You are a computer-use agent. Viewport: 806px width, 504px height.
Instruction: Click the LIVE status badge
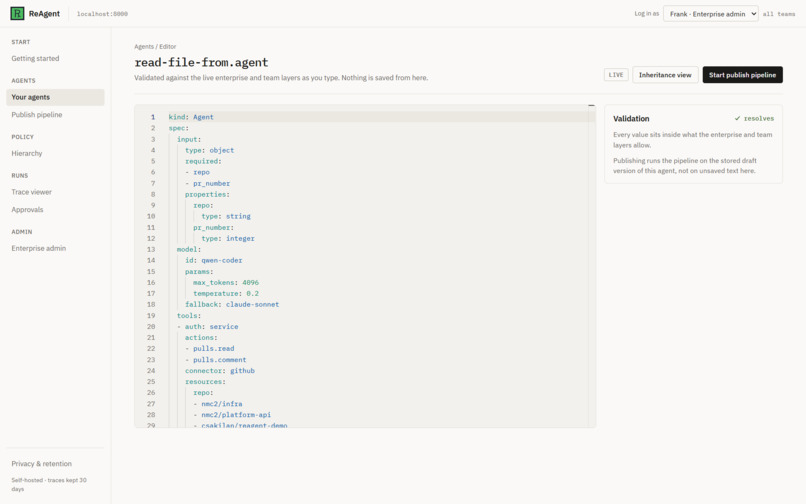pyautogui.click(x=616, y=75)
